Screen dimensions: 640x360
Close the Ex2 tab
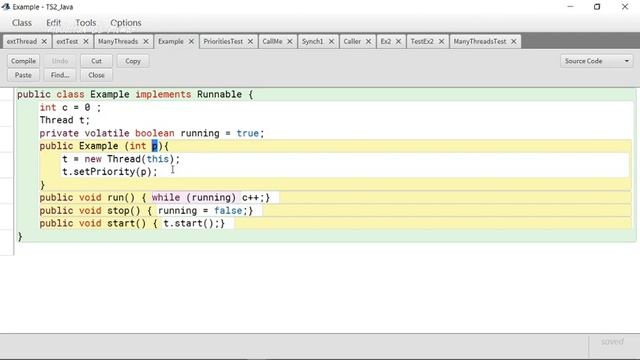tap(398, 42)
